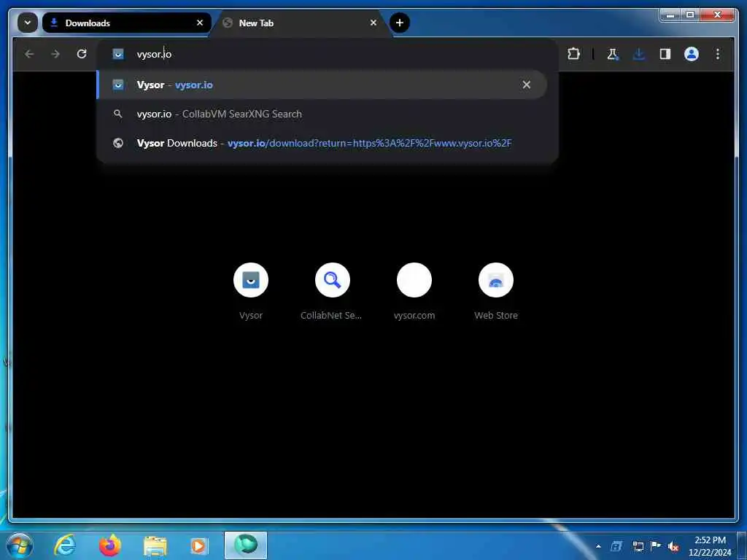747x560 pixels.
Task: Open Windows Explorer from taskbar
Action: pyautogui.click(x=155, y=545)
